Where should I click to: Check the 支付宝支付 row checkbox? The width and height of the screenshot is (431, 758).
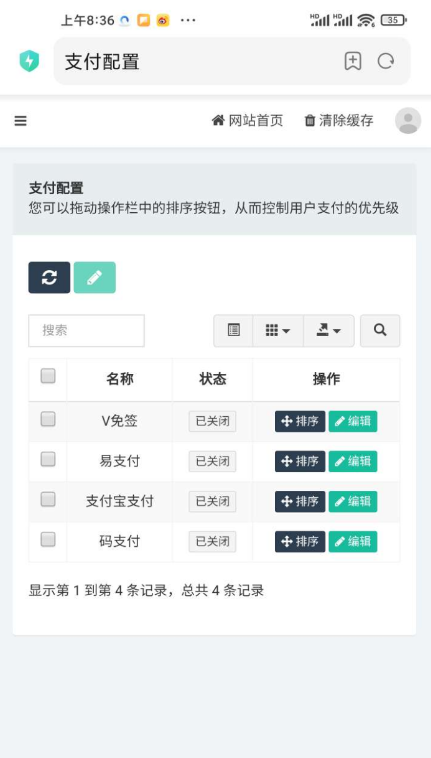click(x=48, y=499)
